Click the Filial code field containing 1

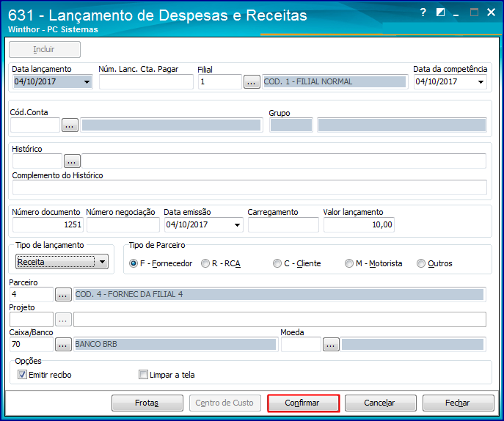(x=220, y=82)
